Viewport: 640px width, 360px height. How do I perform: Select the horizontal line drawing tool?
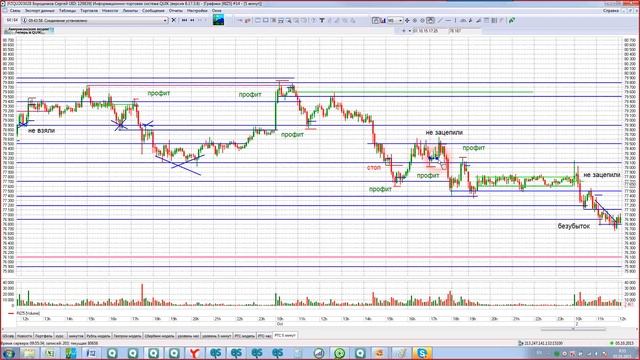pyautogui.click(x=448, y=20)
